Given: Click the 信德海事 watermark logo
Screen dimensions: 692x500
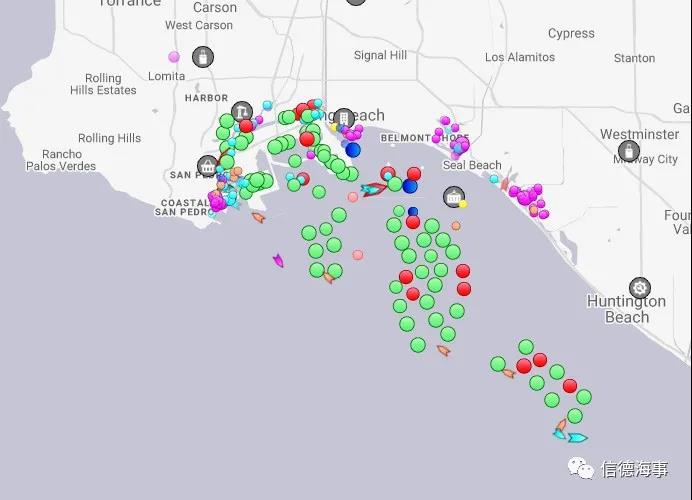Looking at the screenshot, I should 619,469.
